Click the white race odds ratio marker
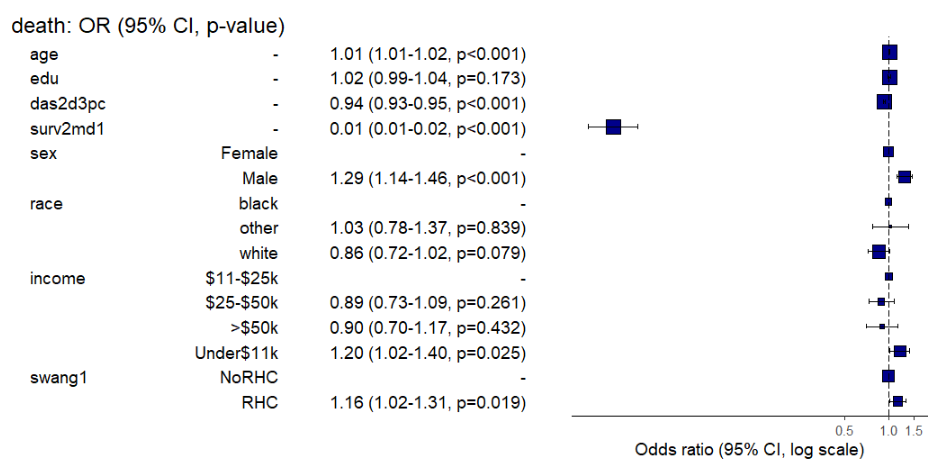Screen dimensions: 932x463 (x=879, y=252)
